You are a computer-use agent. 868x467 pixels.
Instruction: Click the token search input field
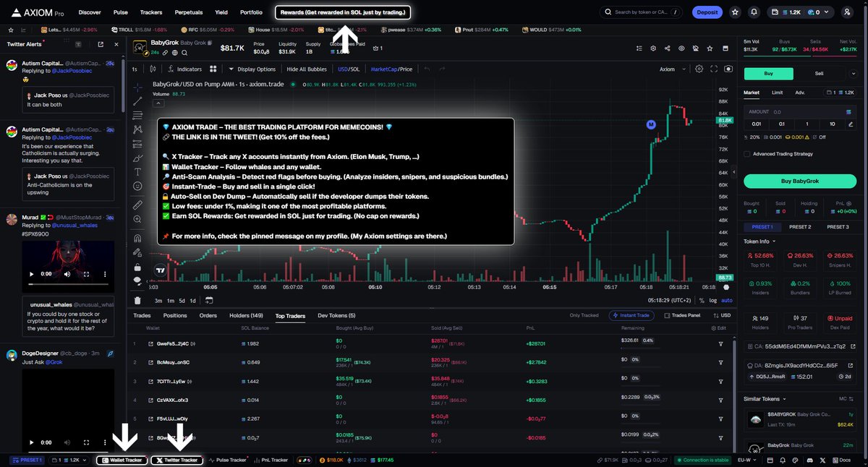[641, 12]
